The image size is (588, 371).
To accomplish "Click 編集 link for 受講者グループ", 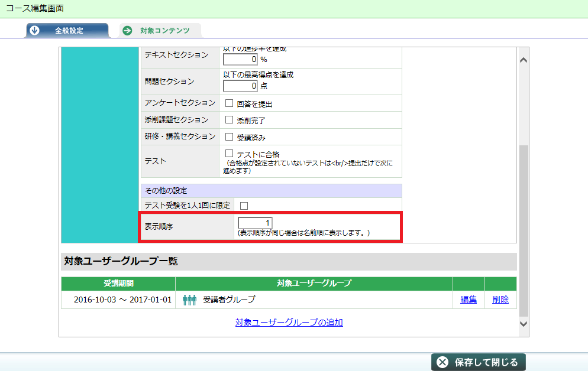I will [x=469, y=300].
